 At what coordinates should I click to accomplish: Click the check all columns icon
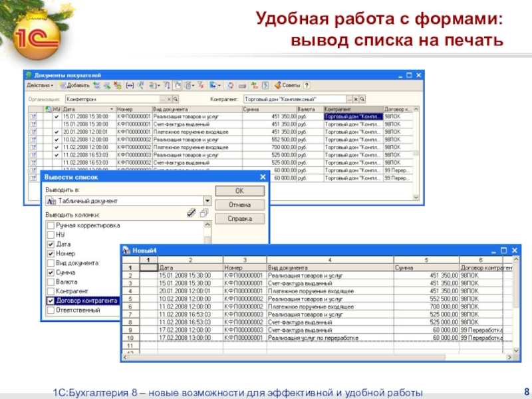(192, 213)
